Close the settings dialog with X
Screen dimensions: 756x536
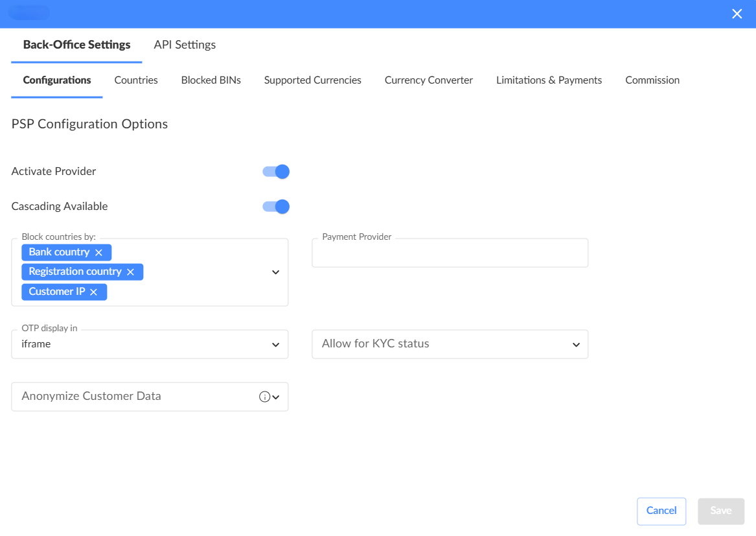click(x=737, y=14)
